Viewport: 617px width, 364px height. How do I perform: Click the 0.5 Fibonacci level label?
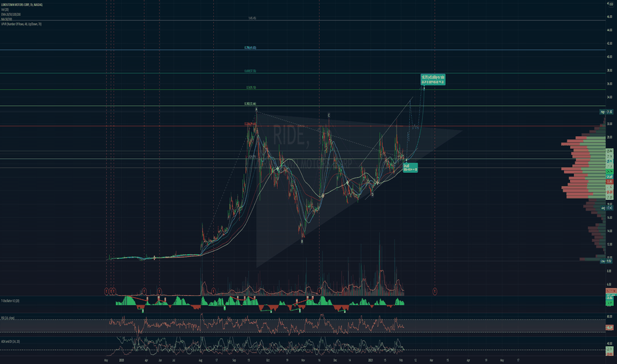point(251,87)
